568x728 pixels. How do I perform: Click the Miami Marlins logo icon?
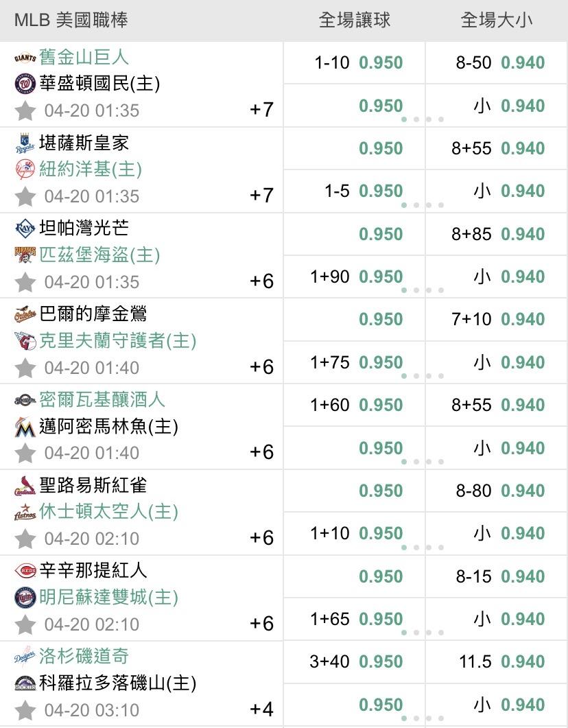(25, 427)
